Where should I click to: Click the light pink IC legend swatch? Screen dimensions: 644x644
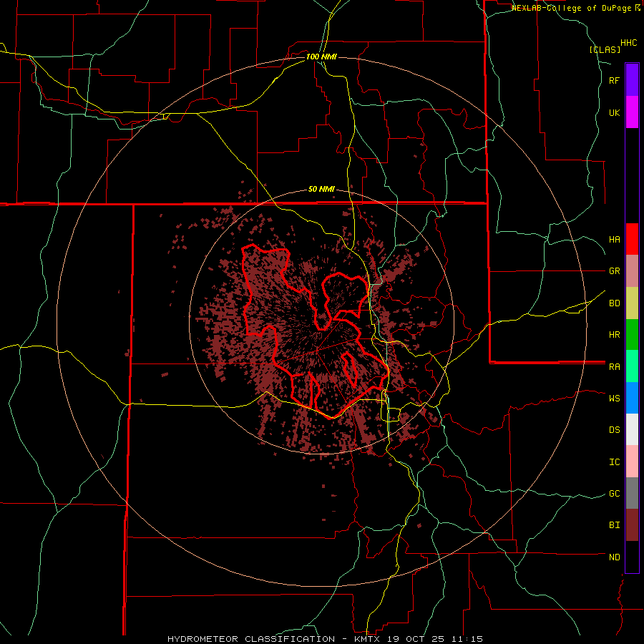[x=632, y=462]
